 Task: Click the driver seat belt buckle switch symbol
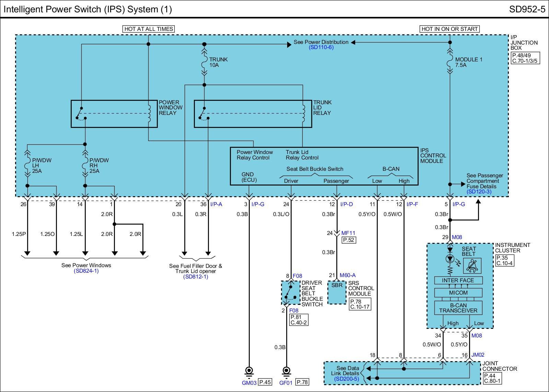point(290,293)
